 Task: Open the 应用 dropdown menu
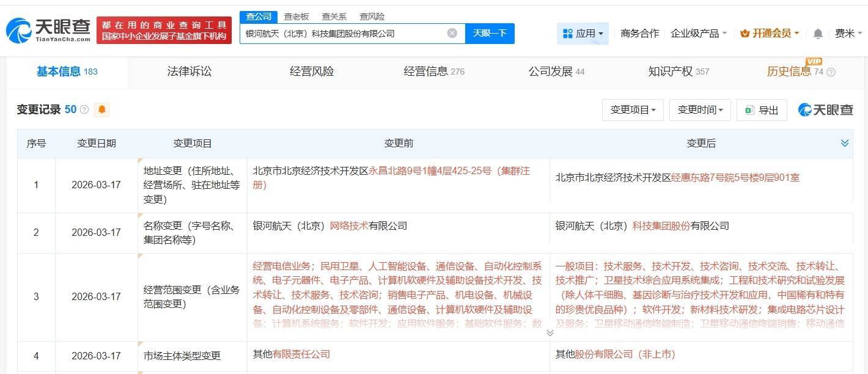click(583, 34)
